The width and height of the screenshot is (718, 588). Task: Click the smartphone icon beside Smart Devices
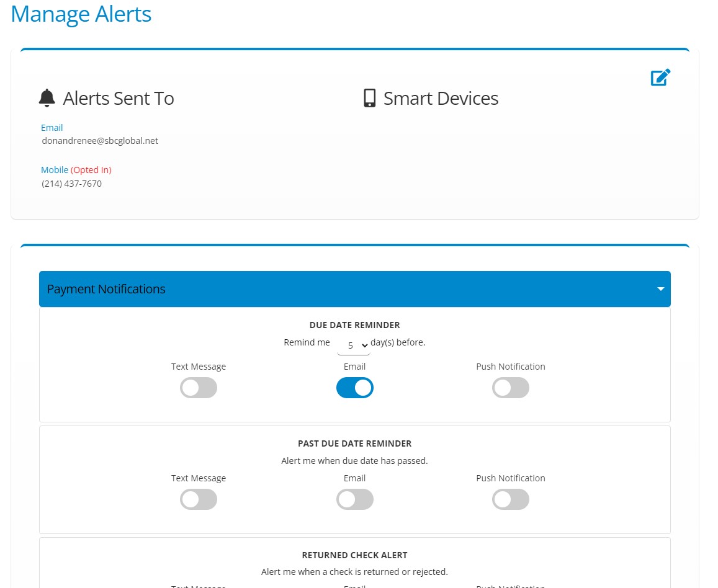click(370, 98)
